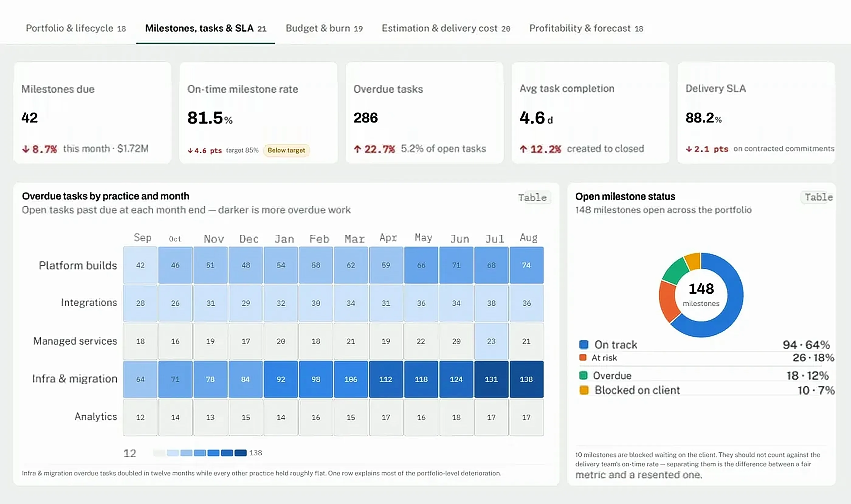The image size is (851, 504).
Task: Click Table button on Open milestone status
Action: tap(818, 197)
